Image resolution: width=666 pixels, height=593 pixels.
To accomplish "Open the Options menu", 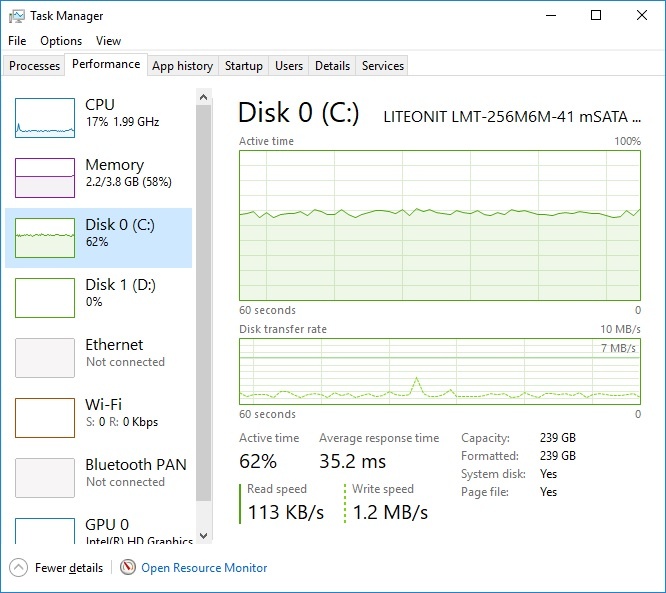I will (61, 41).
